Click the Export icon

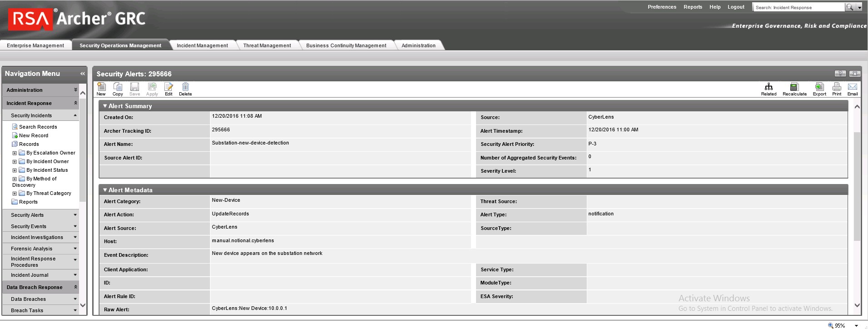[x=819, y=89]
